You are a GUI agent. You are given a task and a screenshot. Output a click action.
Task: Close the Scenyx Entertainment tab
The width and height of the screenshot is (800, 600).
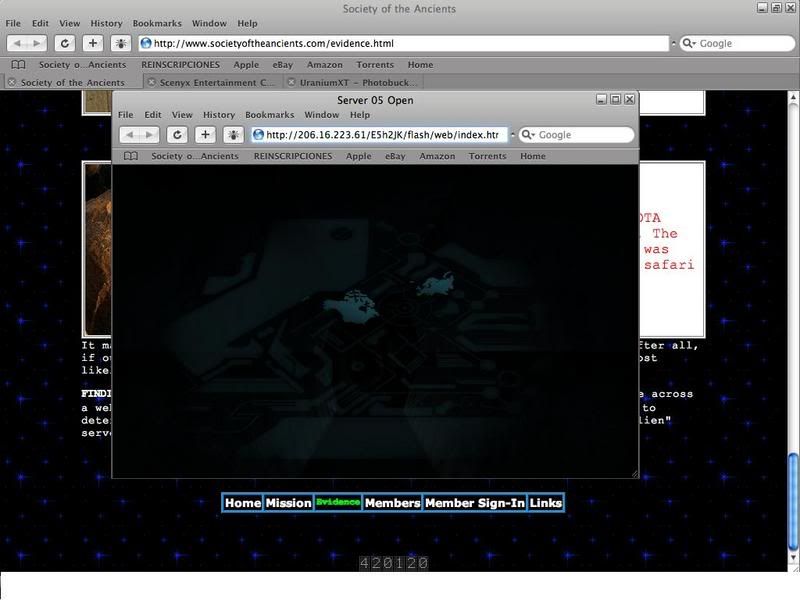coord(152,82)
